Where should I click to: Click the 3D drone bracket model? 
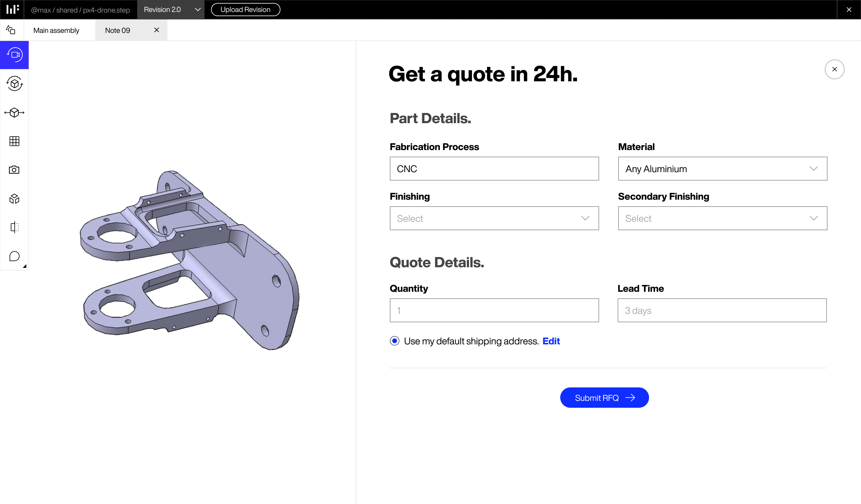click(190, 260)
